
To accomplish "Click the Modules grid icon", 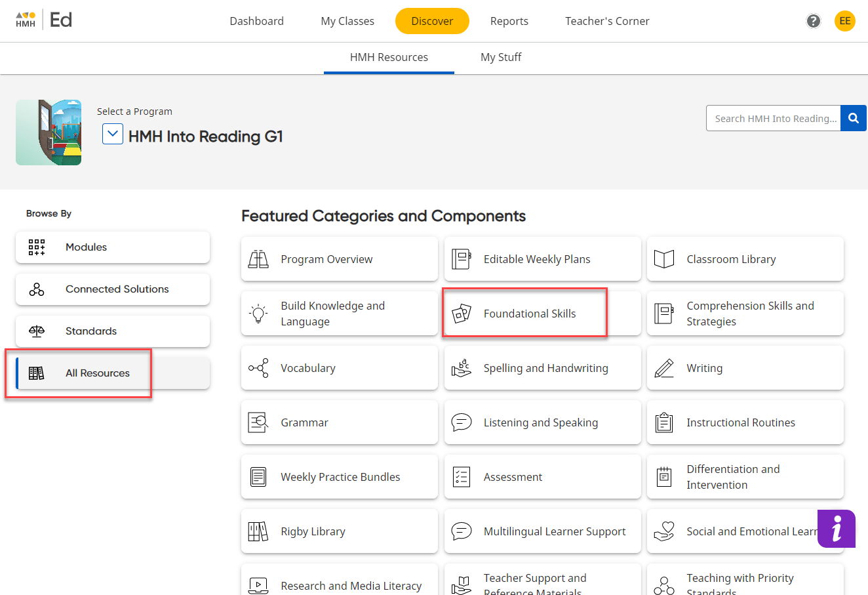I will (37, 247).
